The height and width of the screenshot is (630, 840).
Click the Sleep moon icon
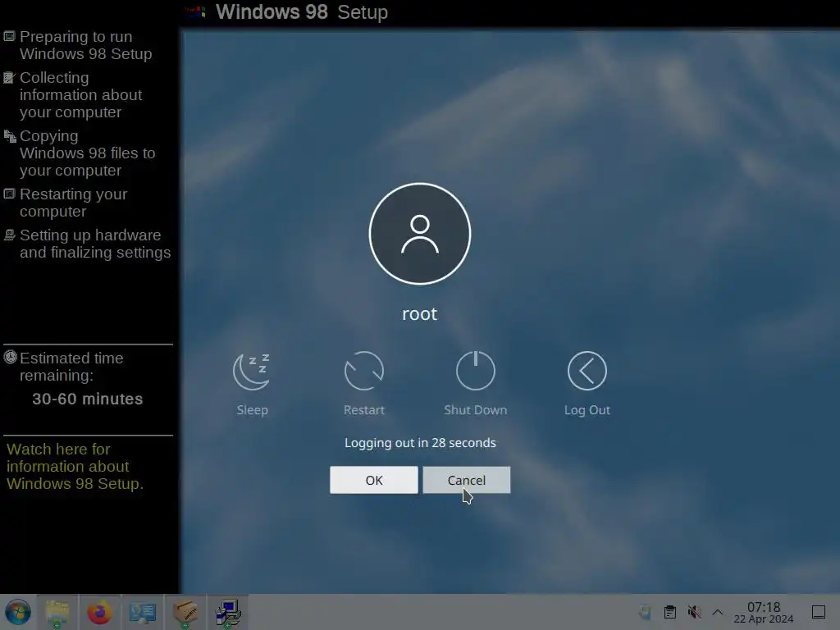click(252, 371)
